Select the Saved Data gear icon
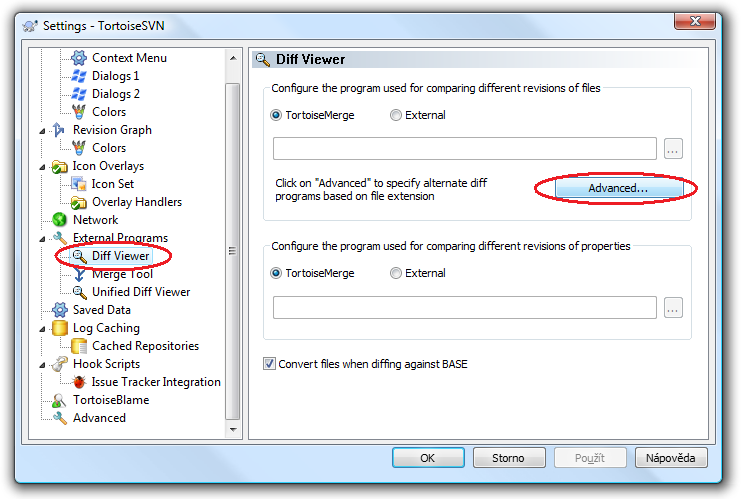 (x=60, y=310)
